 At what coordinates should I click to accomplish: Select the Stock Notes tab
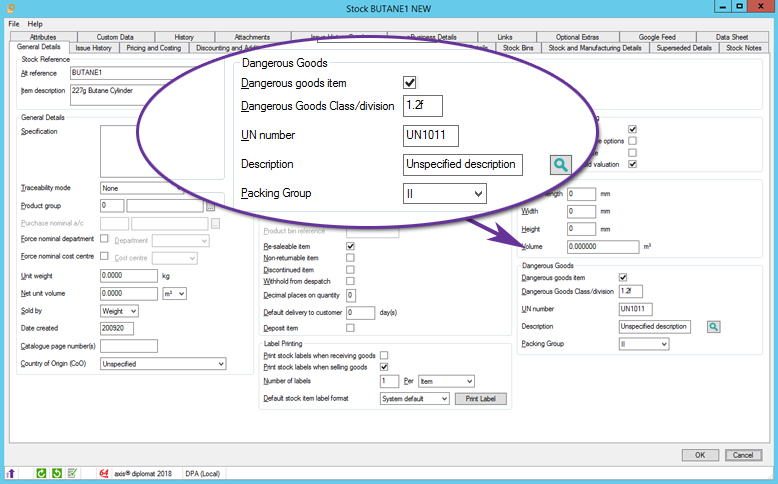(744, 48)
